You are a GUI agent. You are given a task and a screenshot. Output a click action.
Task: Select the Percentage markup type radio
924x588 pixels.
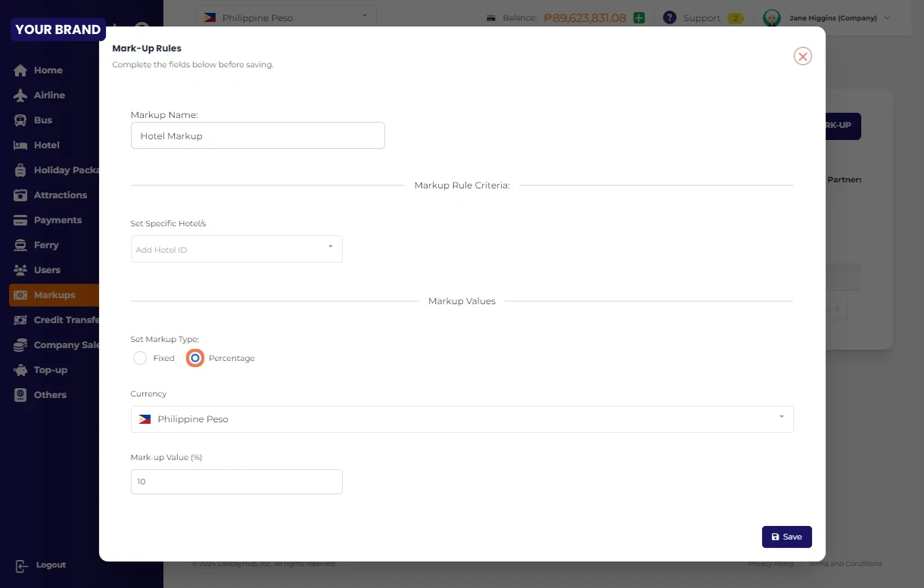[x=195, y=358]
